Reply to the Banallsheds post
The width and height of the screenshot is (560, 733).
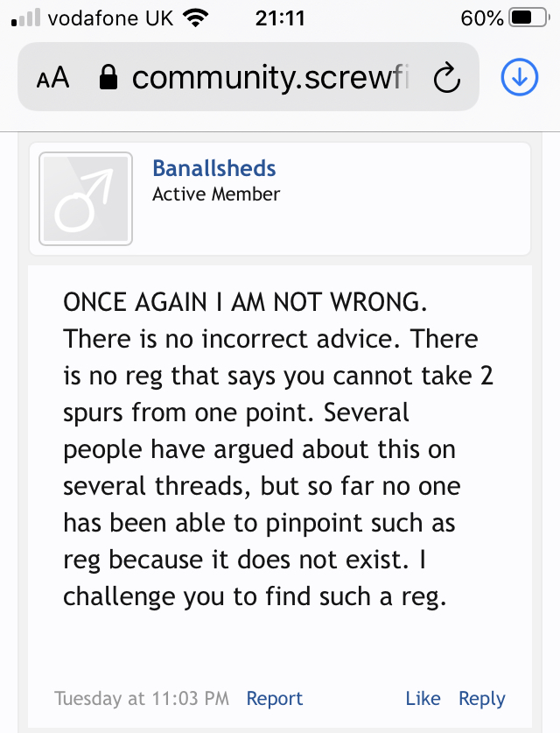coord(481,698)
